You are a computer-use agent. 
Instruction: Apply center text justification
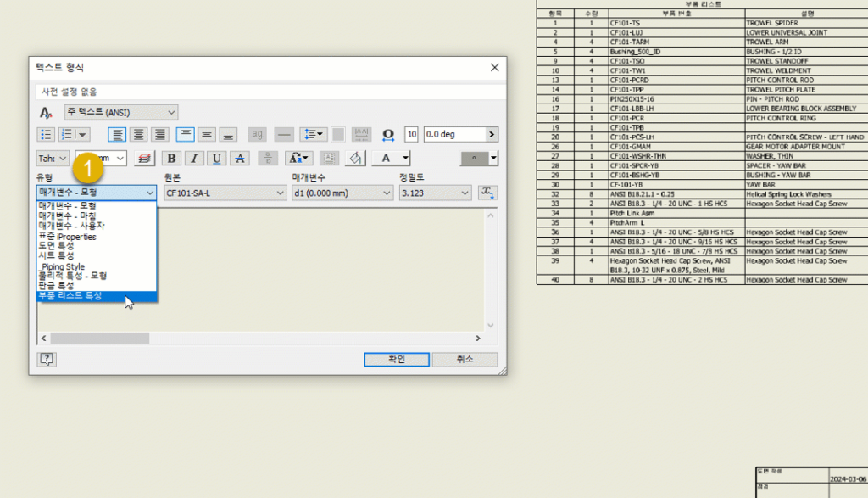point(138,135)
